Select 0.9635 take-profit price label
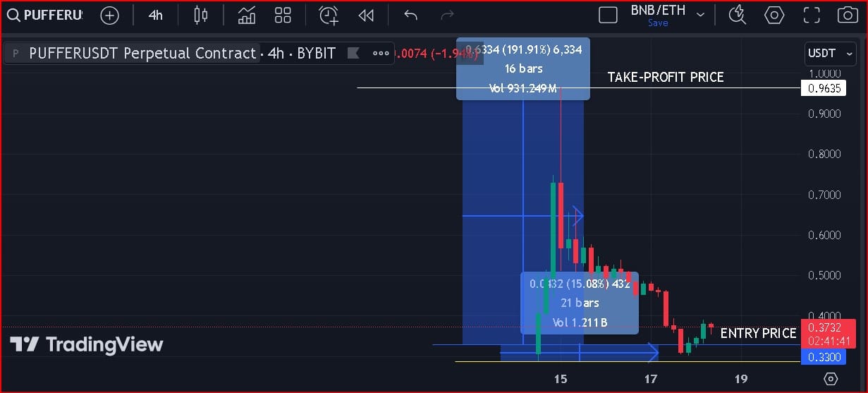This screenshot has width=868, height=393. (825, 88)
